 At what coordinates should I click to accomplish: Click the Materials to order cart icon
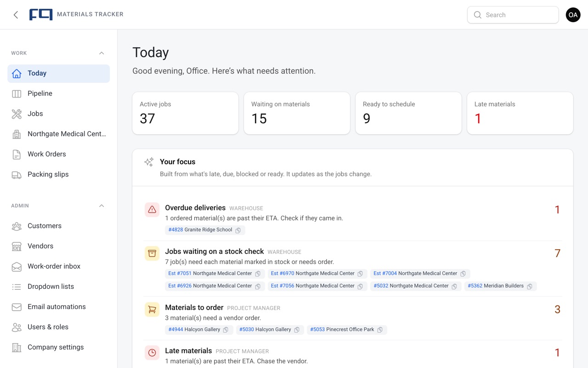(x=152, y=310)
